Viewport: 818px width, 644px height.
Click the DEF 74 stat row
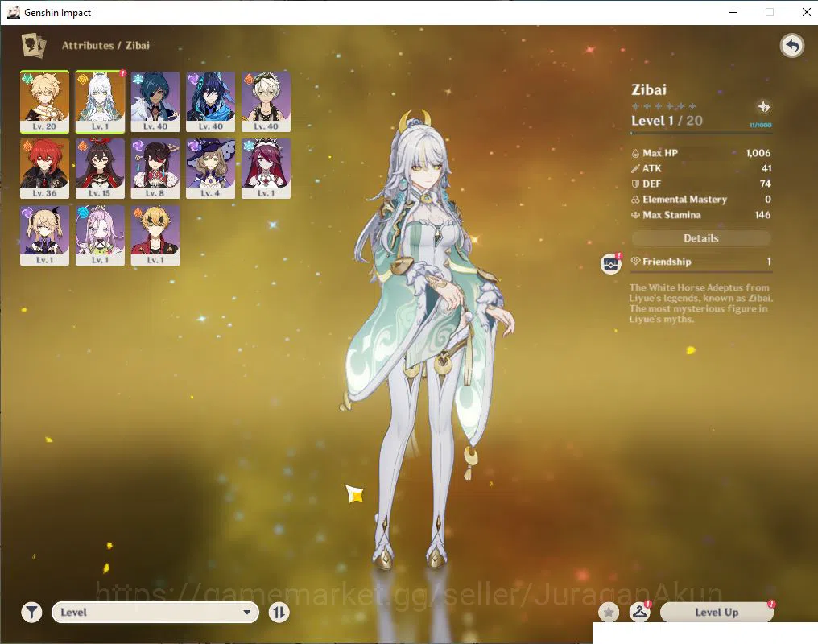click(701, 184)
